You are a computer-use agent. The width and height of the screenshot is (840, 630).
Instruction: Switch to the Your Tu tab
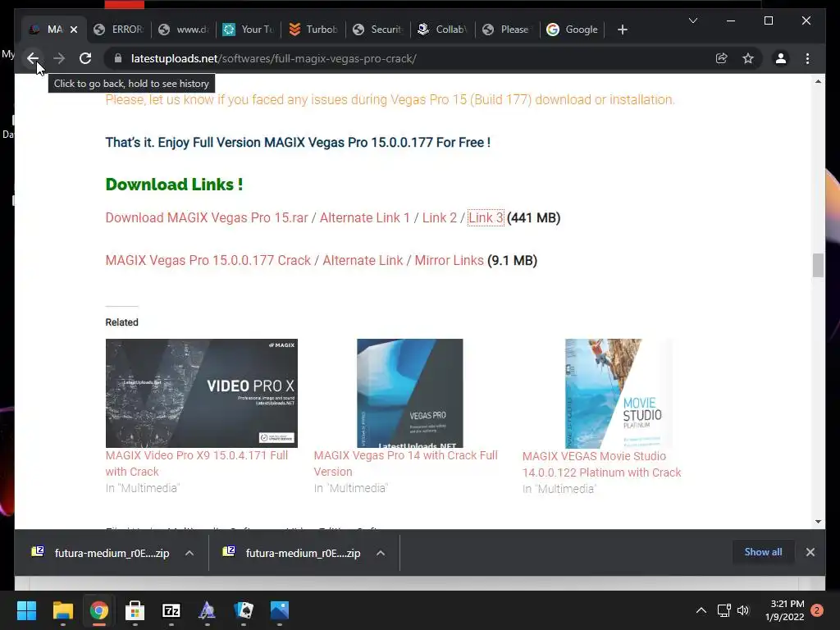pos(249,30)
